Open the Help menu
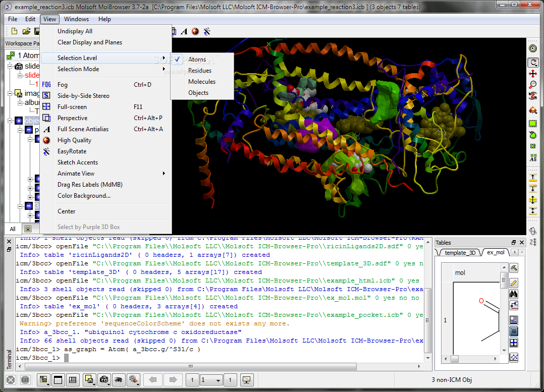 [x=104, y=19]
